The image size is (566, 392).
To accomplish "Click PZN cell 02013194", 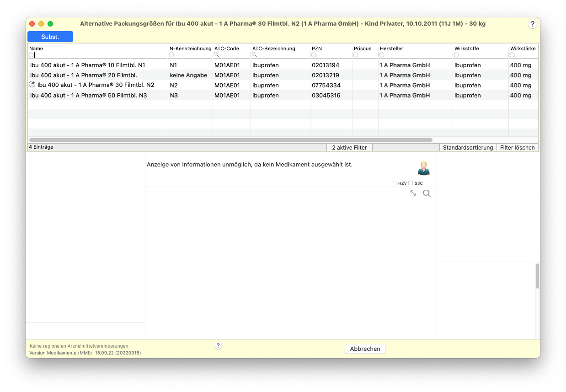I will [x=326, y=65].
